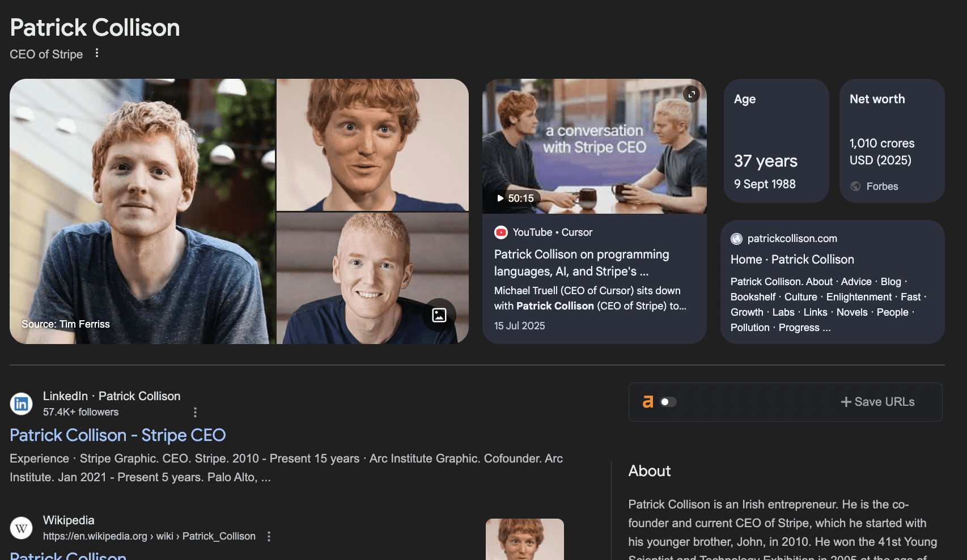Click the patrickcollison.com globe favicon
Screen dimensions: 967x560
click(736, 239)
